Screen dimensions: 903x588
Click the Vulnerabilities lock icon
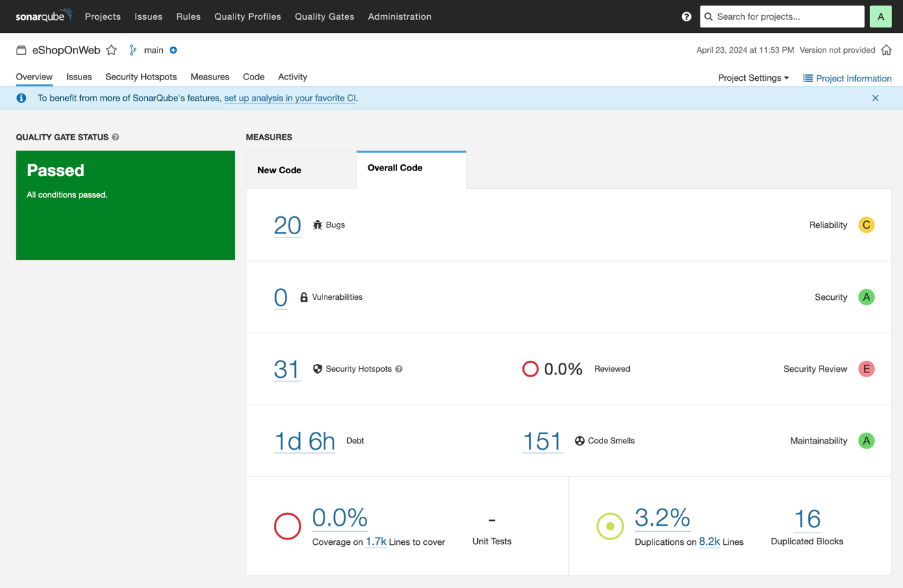pyautogui.click(x=303, y=297)
